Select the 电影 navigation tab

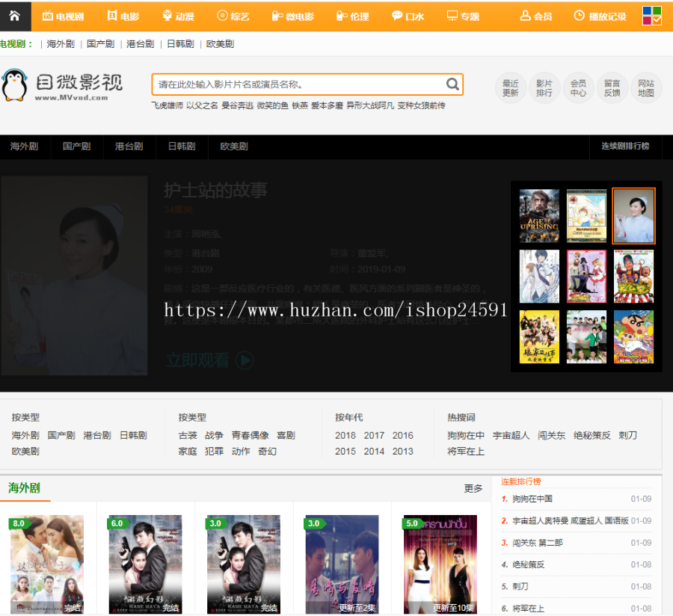pyautogui.click(x=123, y=16)
